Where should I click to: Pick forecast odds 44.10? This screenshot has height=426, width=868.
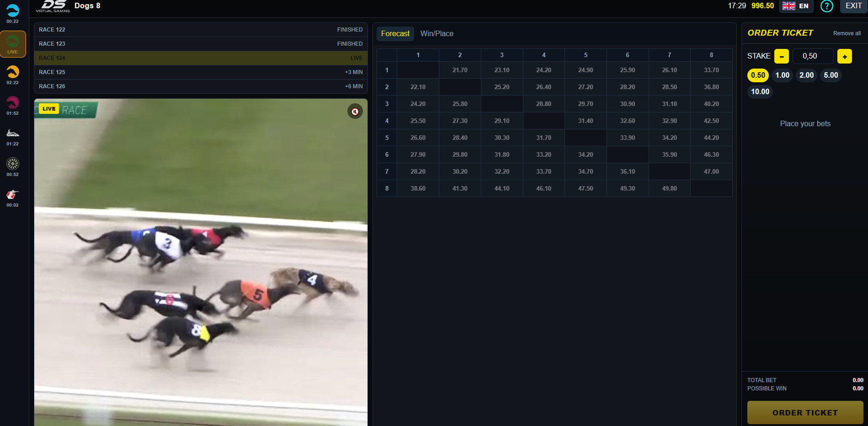click(502, 189)
